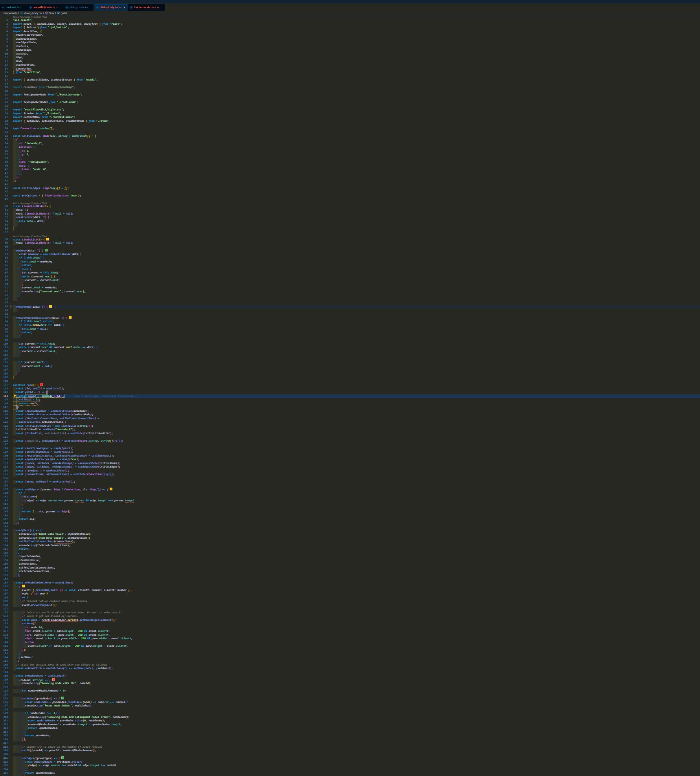Click the numberOfNodesRemoved declaration on line 193
Screen dimensions: 700x776
coord(44,691)
